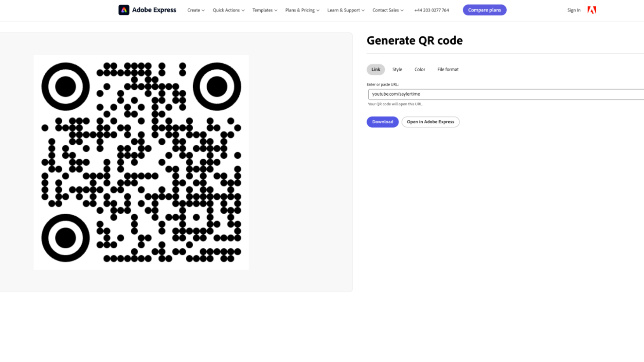
Task: Open the Learn & Support dropdown
Action: click(x=346, y=10)
